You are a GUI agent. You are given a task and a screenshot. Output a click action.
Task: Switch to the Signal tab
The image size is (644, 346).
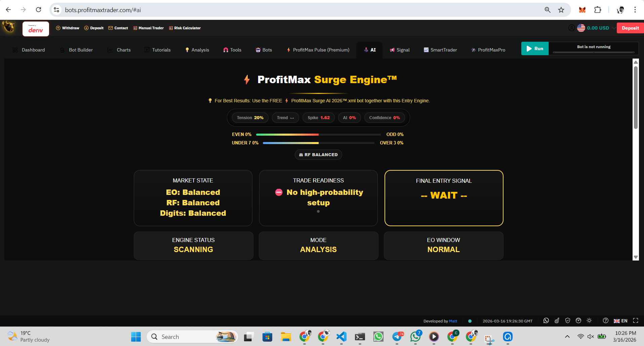coord(400,50)
